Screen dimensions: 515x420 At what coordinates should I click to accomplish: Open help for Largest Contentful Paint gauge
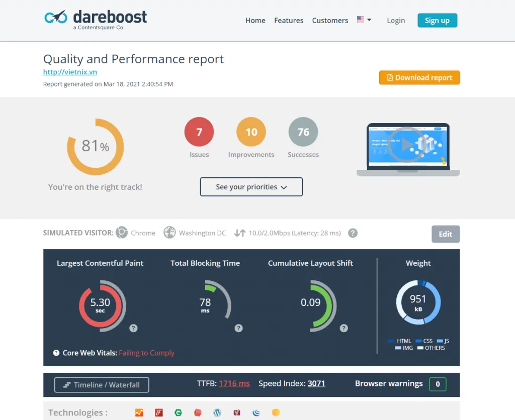(133, 328)
